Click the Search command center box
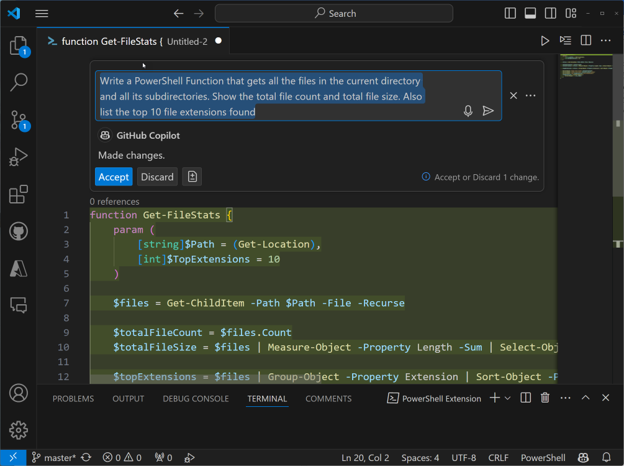The width and height of the screenshot is (624, 466). point(333,14)
